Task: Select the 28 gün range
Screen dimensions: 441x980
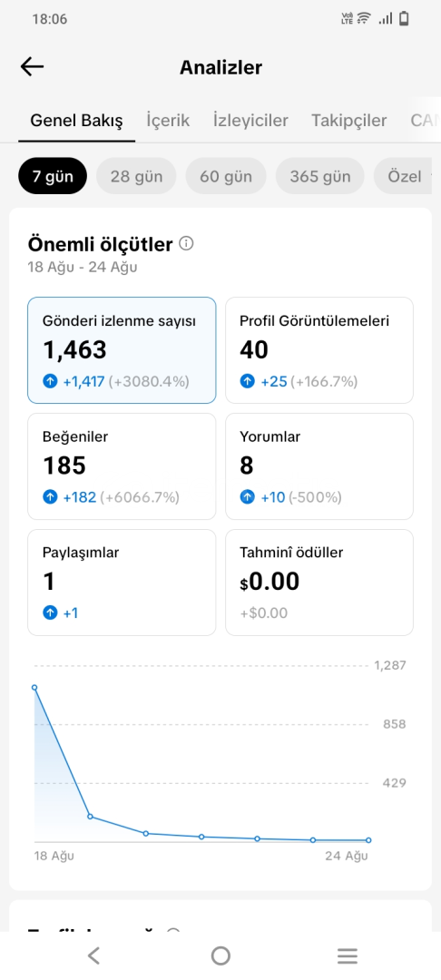Action: pos(136,176)
